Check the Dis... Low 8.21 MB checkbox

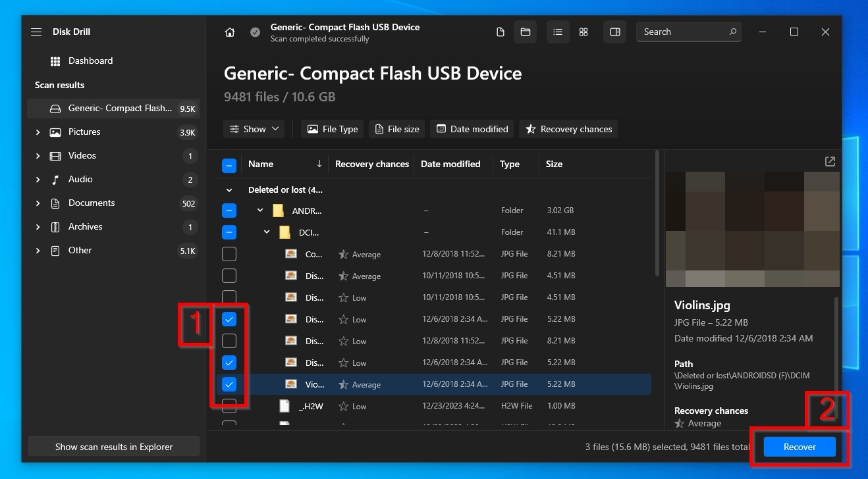click(229, 341)
